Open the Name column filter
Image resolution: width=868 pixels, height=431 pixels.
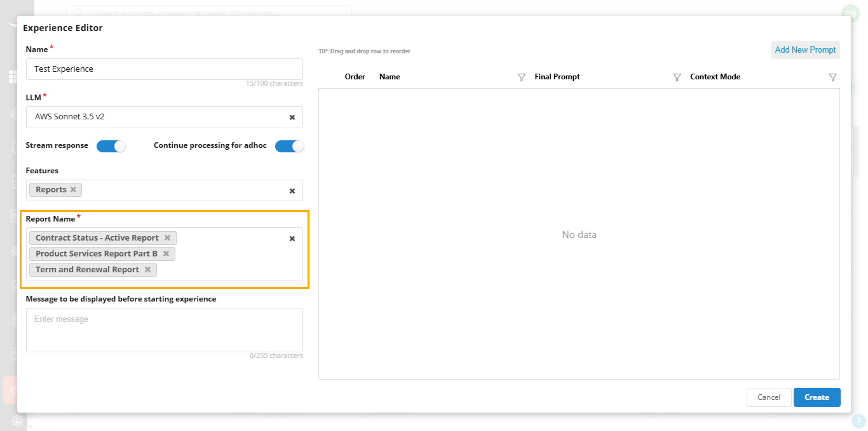[522, 77]
